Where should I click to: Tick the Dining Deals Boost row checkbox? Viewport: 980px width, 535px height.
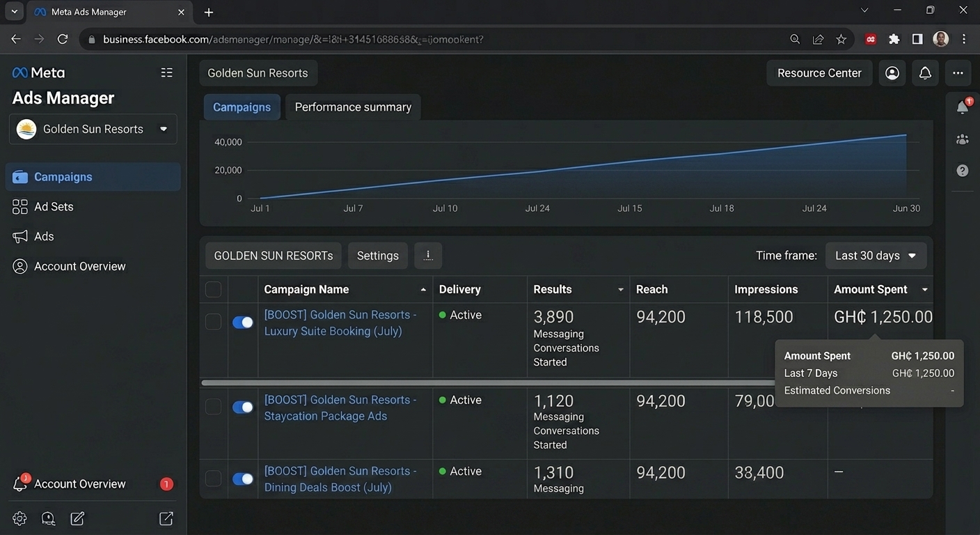click(214, 479)
